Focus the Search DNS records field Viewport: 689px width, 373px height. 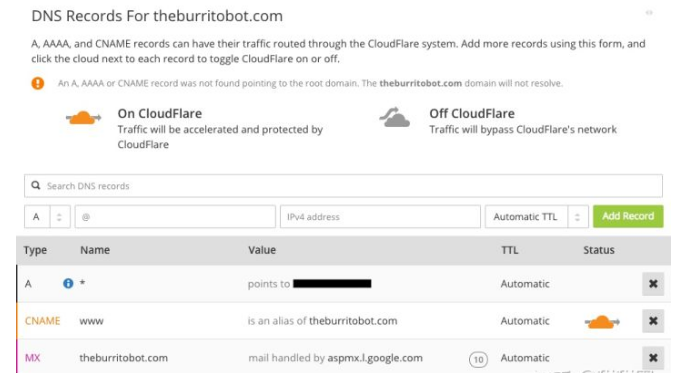coord(343,186)
